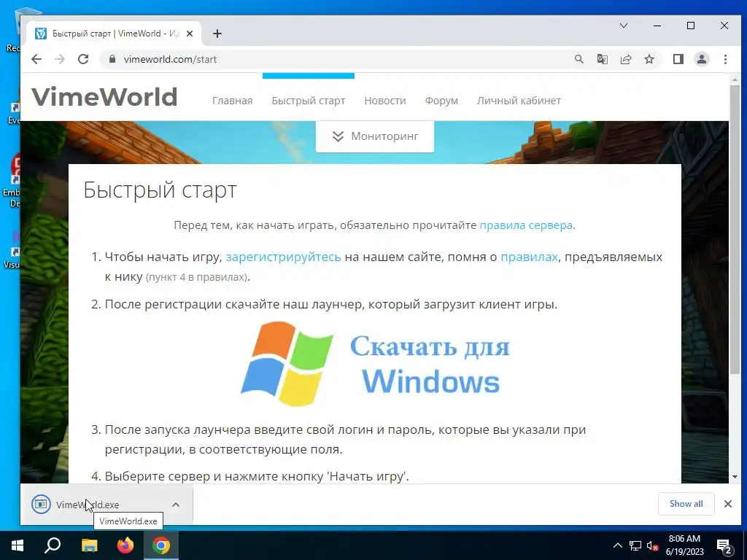This screenshot has height=560, width=747.
Task: Click the Chrome taskbar icon
Action: coord(161,545)
